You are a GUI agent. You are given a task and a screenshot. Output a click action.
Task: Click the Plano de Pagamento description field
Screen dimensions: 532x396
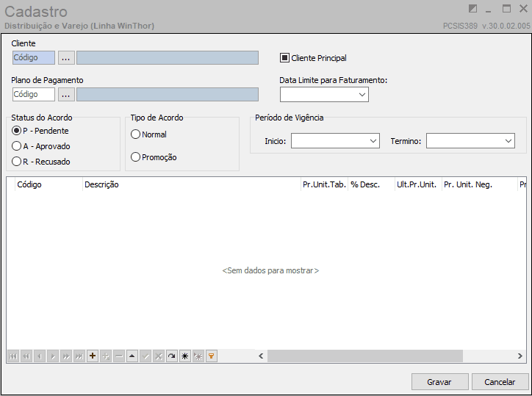168,94
